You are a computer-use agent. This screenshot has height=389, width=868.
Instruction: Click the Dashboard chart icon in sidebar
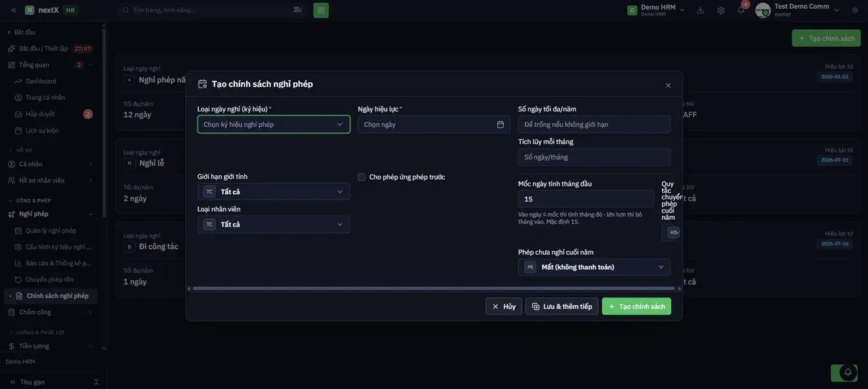tap(18, 81)
